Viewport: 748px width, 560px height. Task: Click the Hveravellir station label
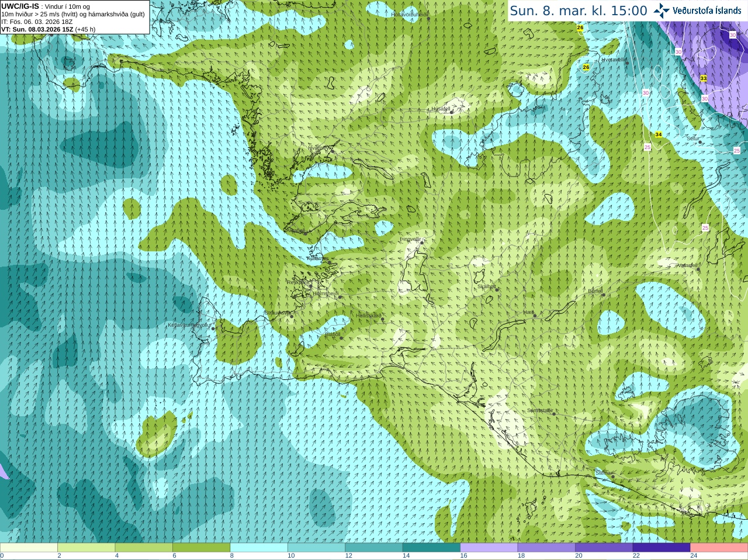click(614, 60)
